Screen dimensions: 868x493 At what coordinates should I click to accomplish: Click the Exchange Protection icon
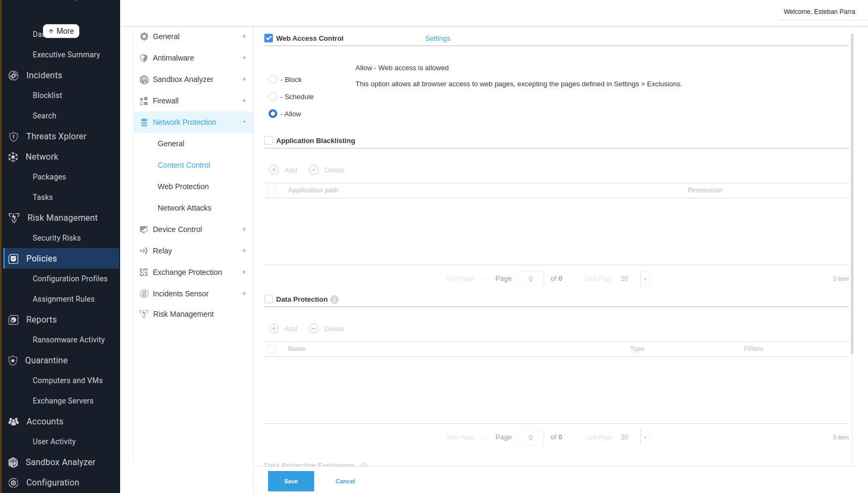tap(144, 272)
